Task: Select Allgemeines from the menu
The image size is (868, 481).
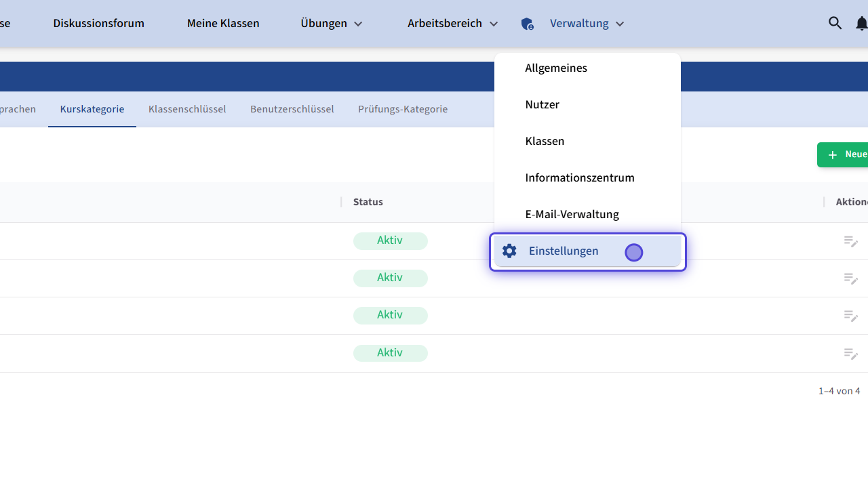Action: [556, 68]
